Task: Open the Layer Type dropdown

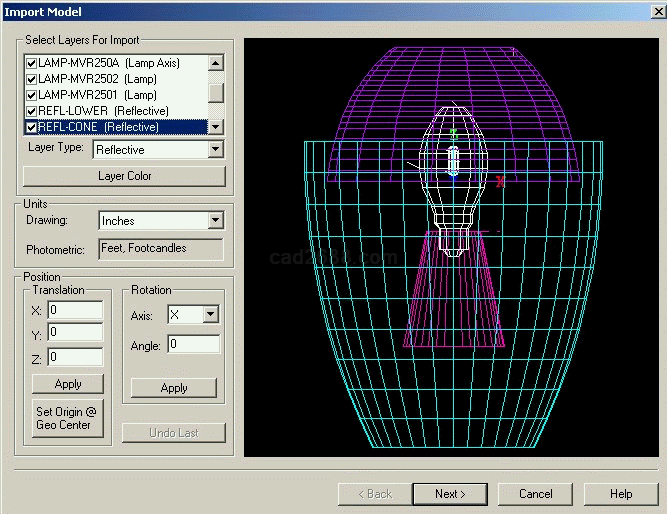Action: 215,150
